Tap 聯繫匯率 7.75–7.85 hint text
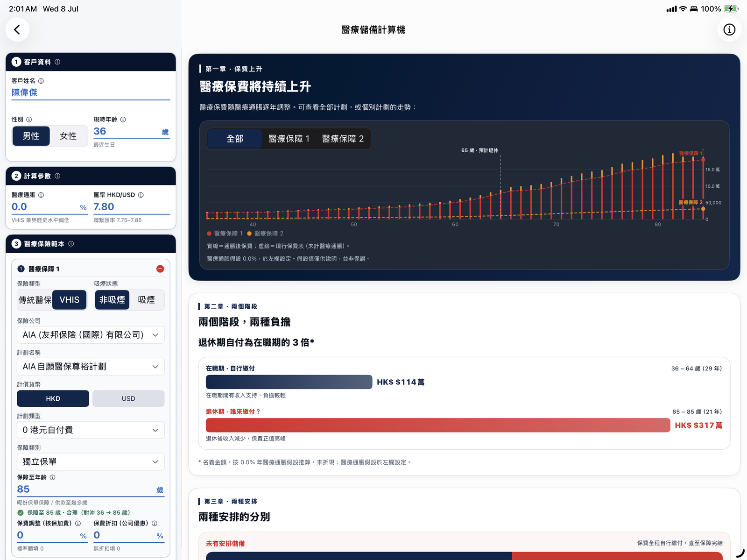This screenshot has width=747, height=560. pos(118,220)
